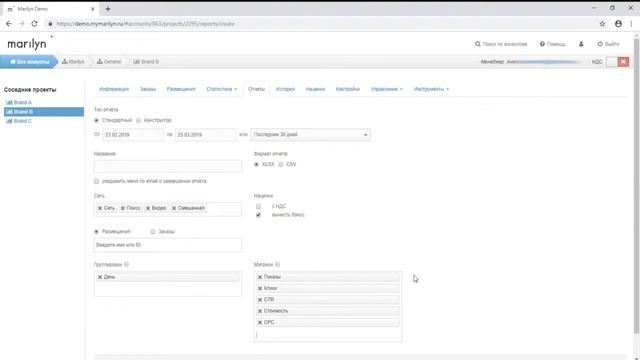Remove the Смешанная tag from network field

coord(173,208)
